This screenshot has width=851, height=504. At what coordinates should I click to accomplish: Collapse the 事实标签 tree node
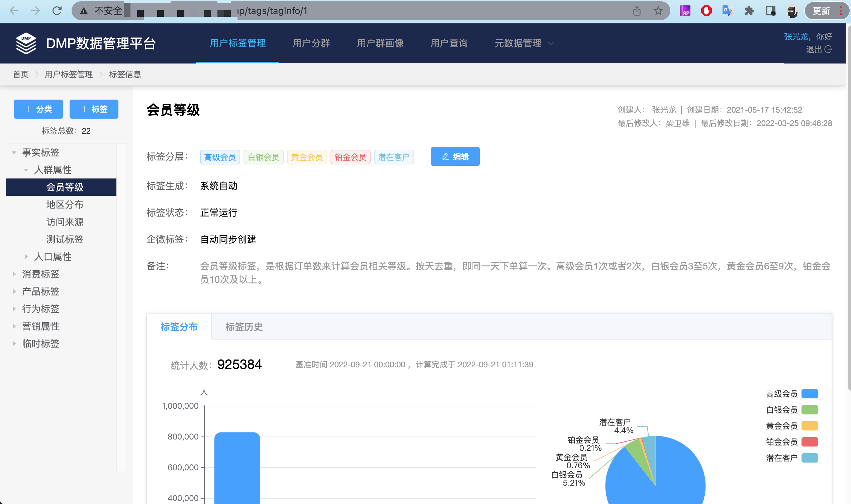point(14,152)
